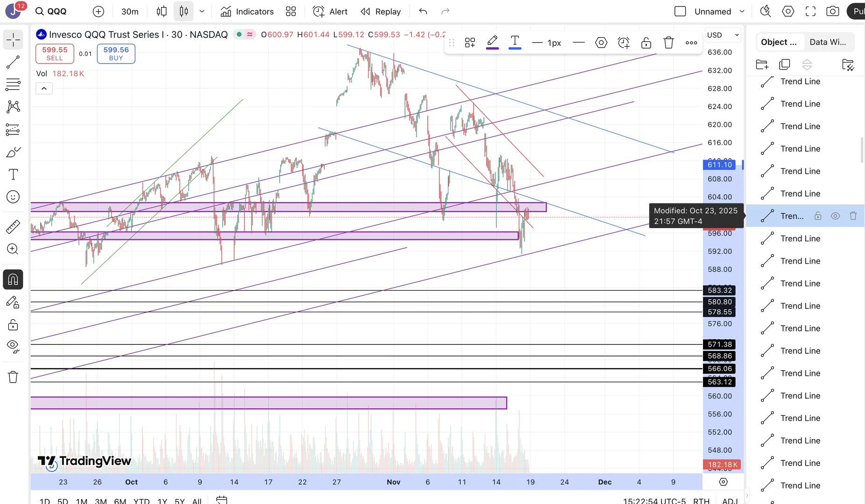This screenshot has height=504, width=865.
Task: Toggle stay in drawing mode
Action: 13,302
